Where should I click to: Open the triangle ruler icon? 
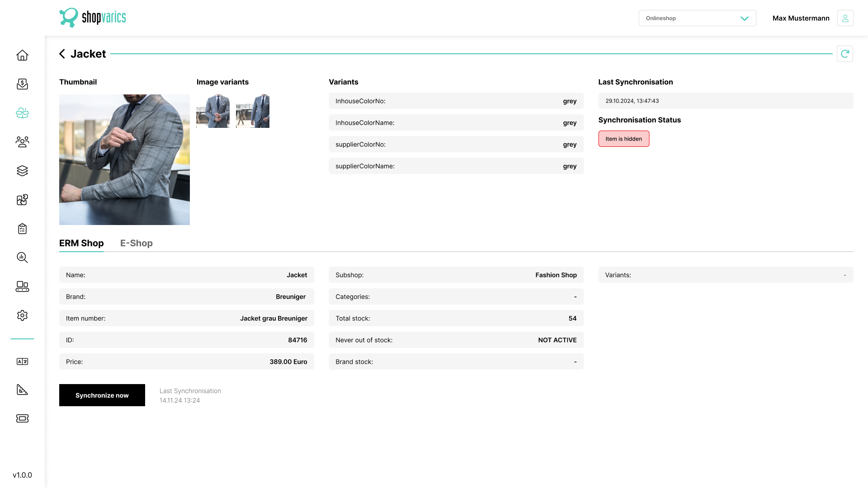(x=22, y=389)
